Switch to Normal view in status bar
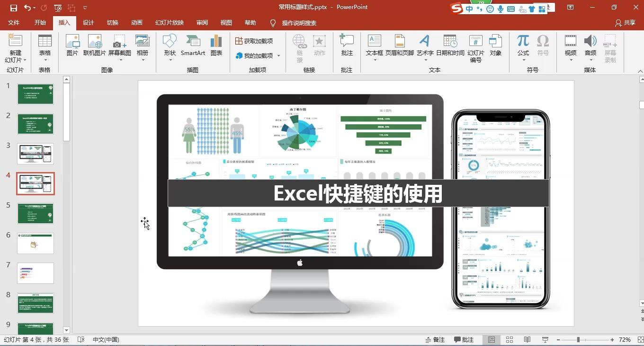Image resolution: width=644 pixels, height=346 pixels. pyautogui.click(x=492, y=340)
